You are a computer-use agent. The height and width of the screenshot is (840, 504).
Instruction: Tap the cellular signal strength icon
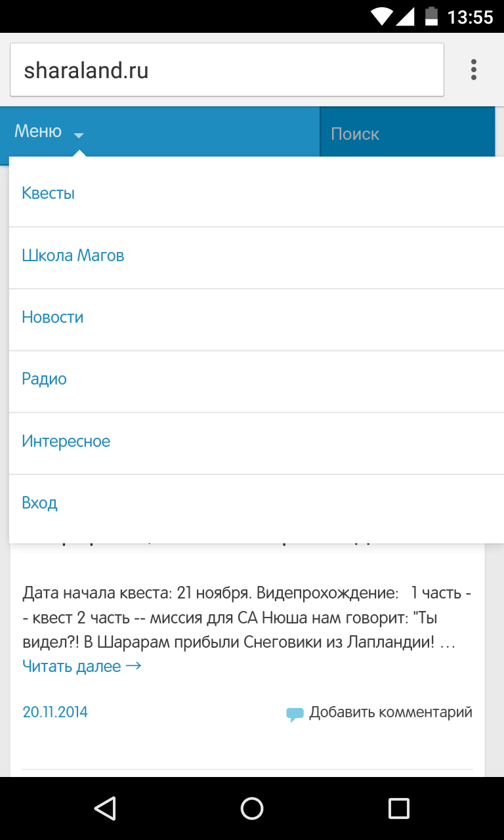tap(405, 16)
